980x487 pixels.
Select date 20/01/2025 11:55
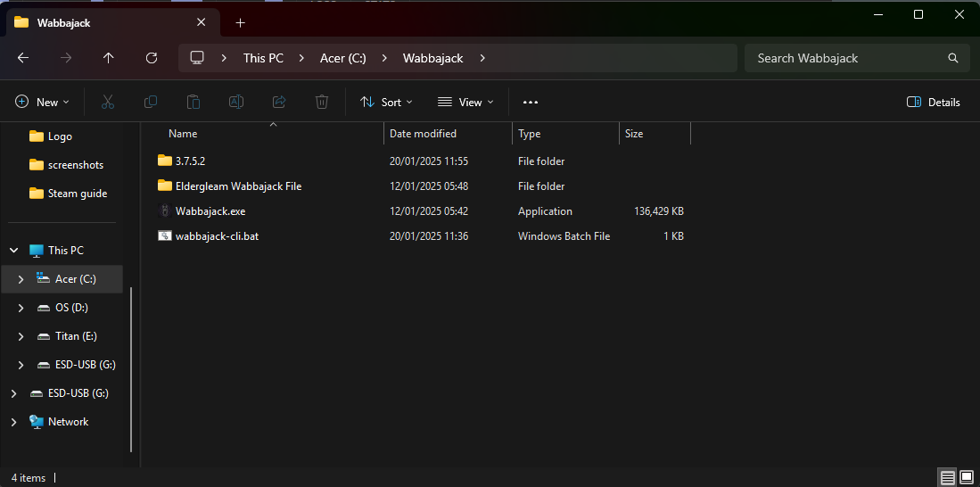point(429,161)
